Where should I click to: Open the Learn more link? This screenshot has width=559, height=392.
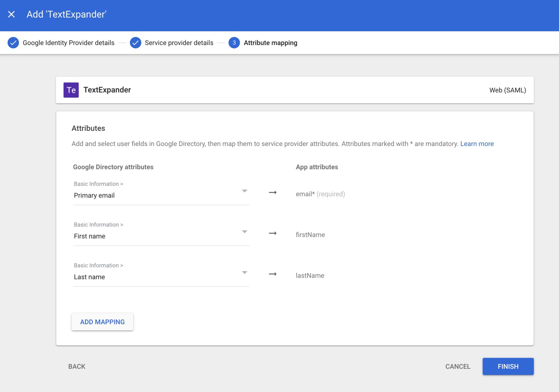477,144
